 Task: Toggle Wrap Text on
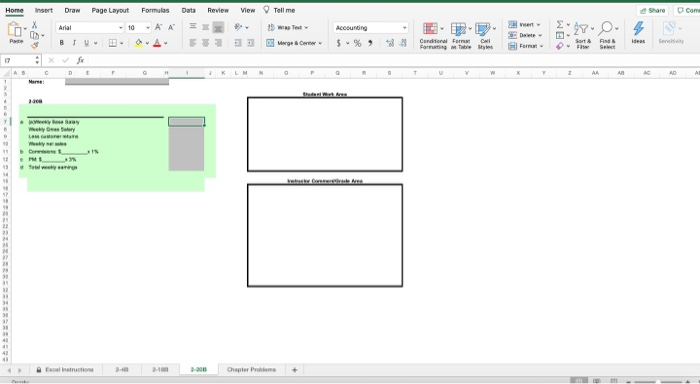[x=288, y=27]
